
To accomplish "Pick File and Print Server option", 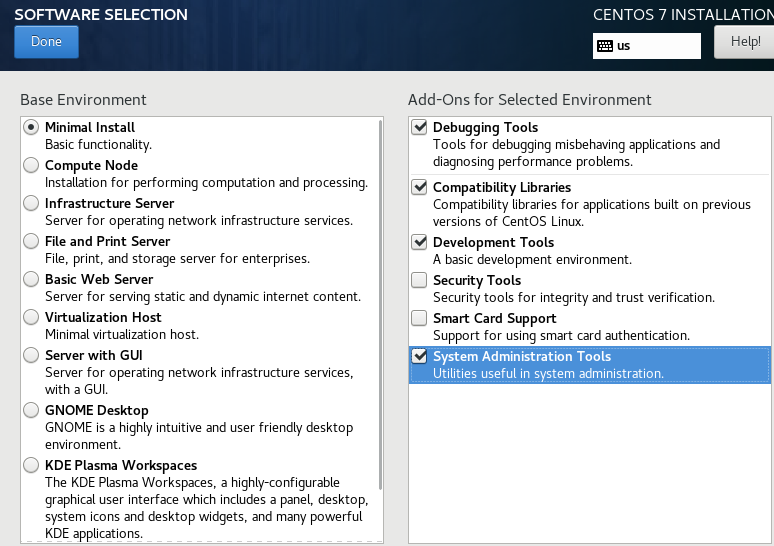I will click(32, 241).
